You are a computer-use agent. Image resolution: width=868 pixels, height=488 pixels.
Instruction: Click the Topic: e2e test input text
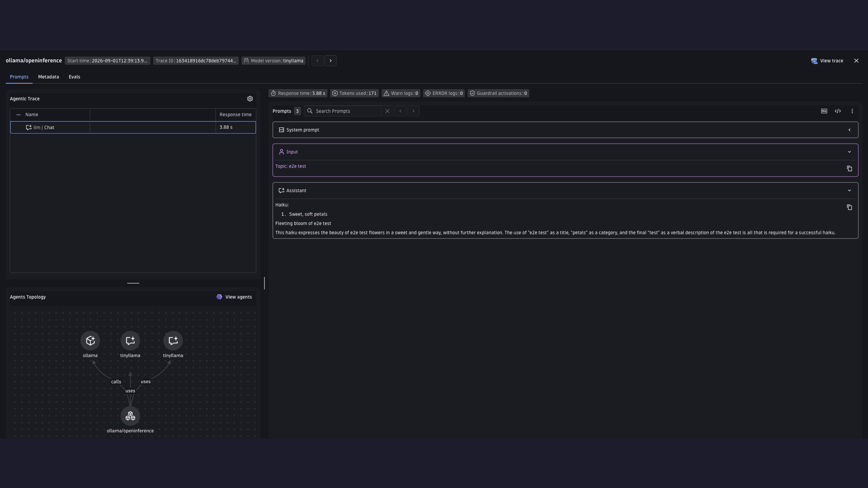click(291, 166)
